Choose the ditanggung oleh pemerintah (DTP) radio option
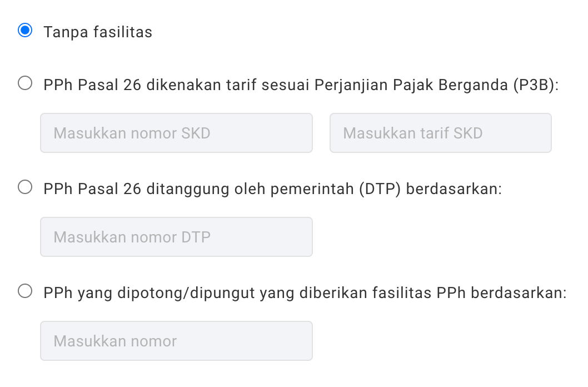Image resolution: width=588 pixels, height=387 pixels. (25, 187)
